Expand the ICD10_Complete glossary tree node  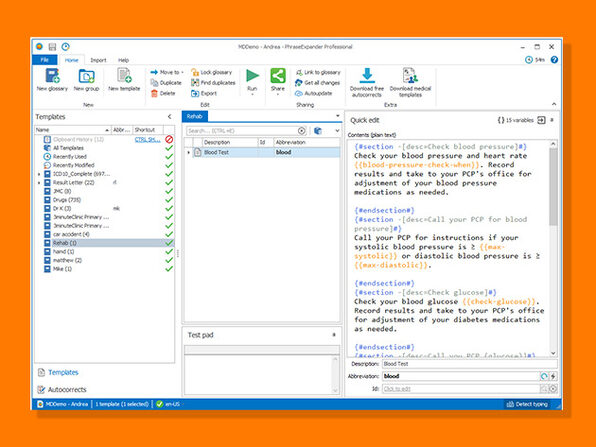point(39,174)
